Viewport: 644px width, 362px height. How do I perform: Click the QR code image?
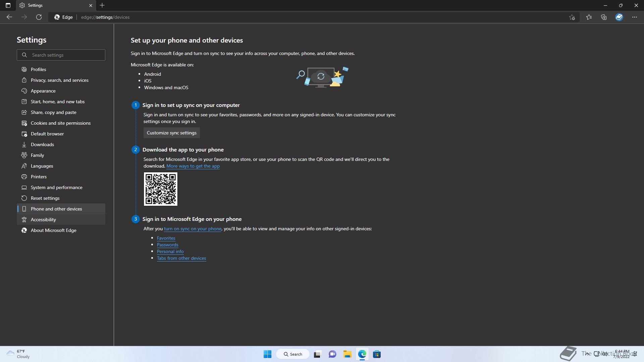click(x=160, y=189)
